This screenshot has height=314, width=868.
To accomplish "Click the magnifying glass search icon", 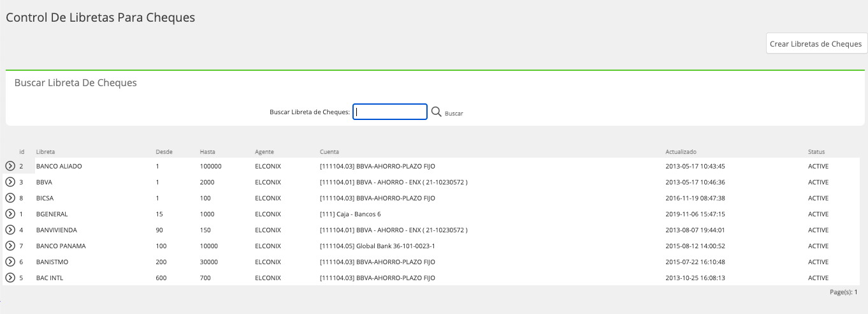I will coord(437,112).
